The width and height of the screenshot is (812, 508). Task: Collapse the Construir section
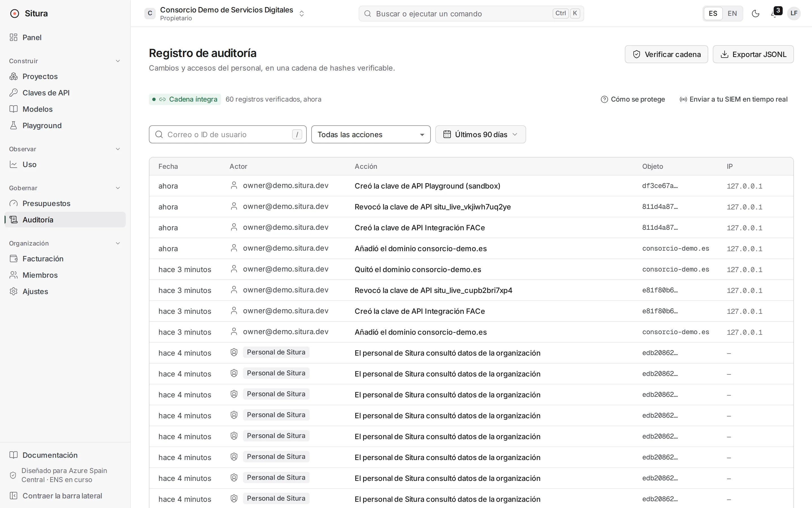point(118,61)
